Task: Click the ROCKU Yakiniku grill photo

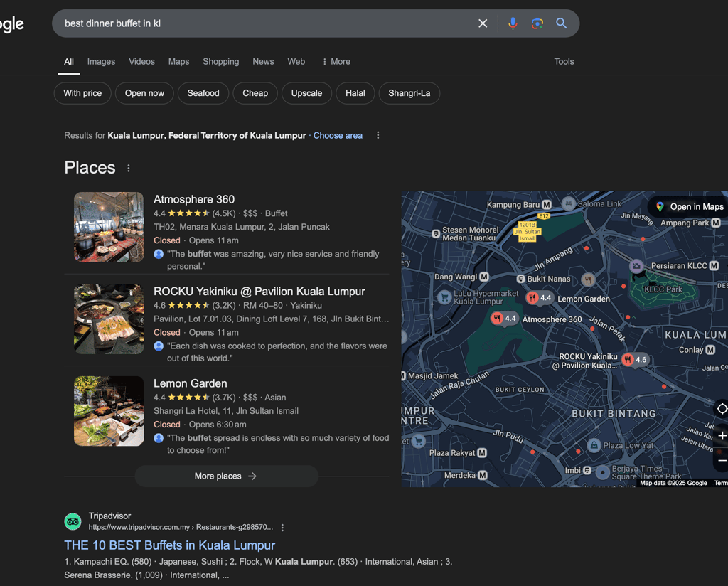Action: click(x=109, y=319)
